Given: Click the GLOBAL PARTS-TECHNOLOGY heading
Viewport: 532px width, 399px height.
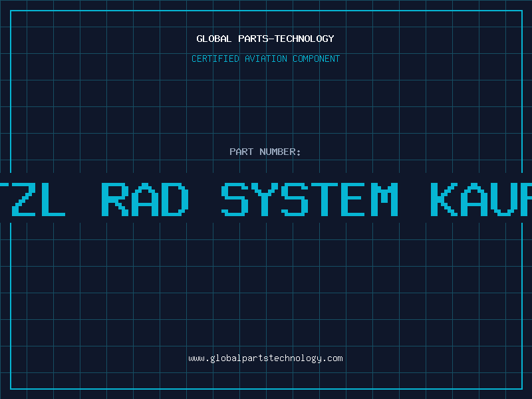Looking at the screenshot, I should 265,39.
